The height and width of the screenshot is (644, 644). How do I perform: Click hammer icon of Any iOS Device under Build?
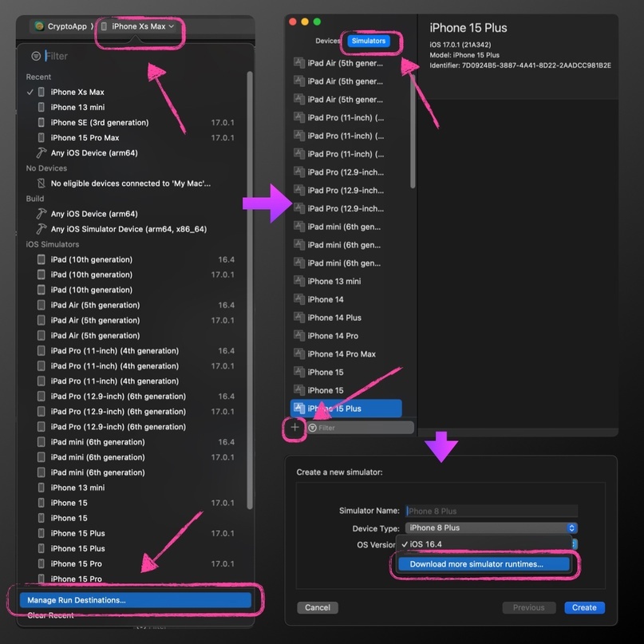[41, 214]
